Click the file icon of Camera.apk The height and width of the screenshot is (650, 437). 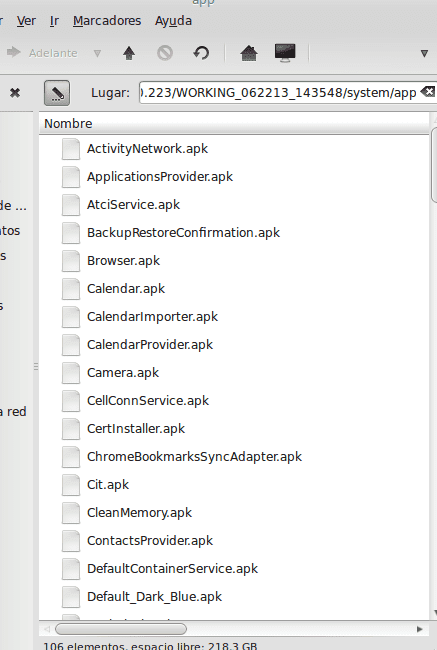pyautogui.click(x=71, y=373)
